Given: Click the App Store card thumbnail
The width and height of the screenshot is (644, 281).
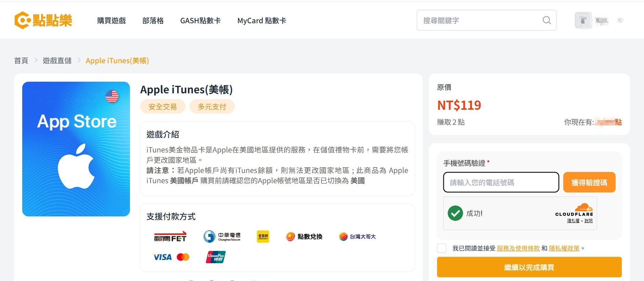Looking at the screenshot, I should tap(76, 149).
